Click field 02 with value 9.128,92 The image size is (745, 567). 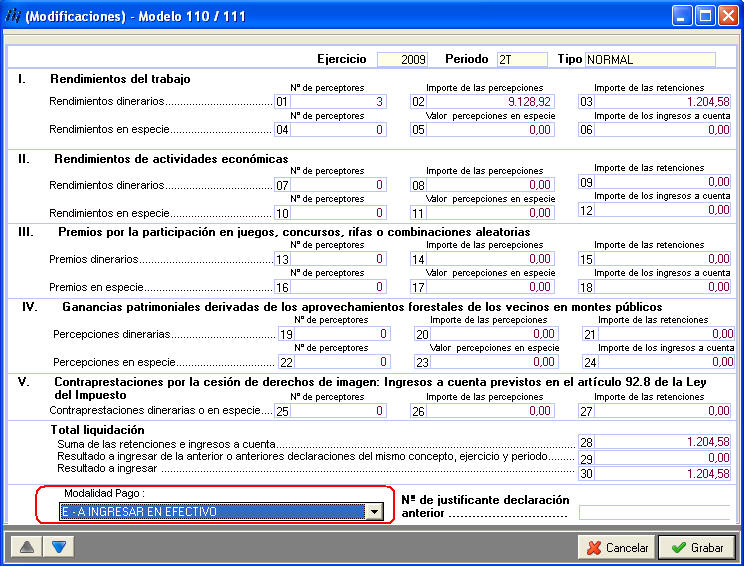(490, 101)
